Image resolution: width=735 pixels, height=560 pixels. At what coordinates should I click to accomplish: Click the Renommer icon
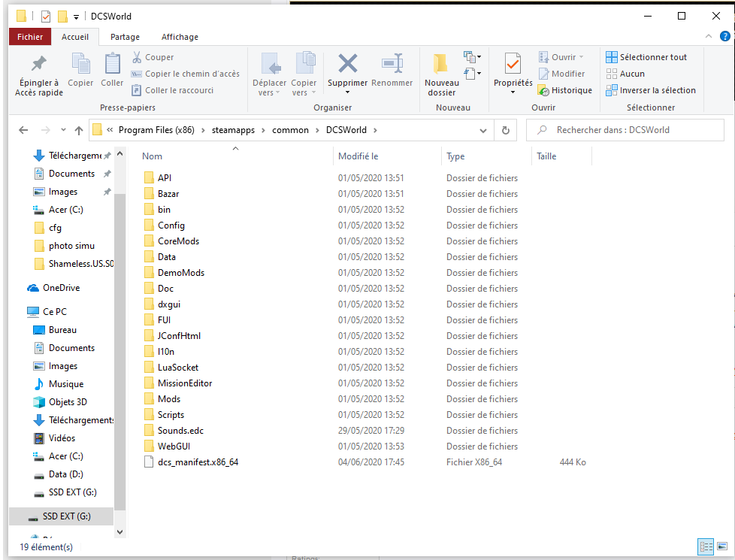(392, 64)
